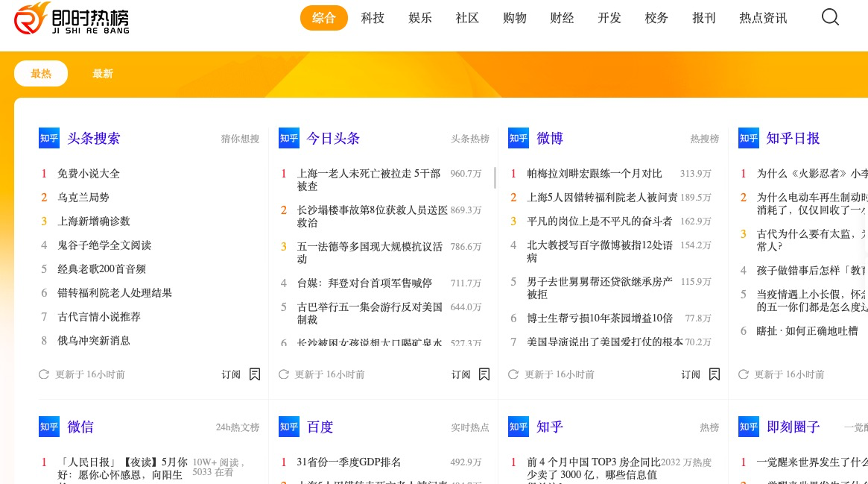Switch sorting to 最新

pyautogui.click(x=102, y=73)
